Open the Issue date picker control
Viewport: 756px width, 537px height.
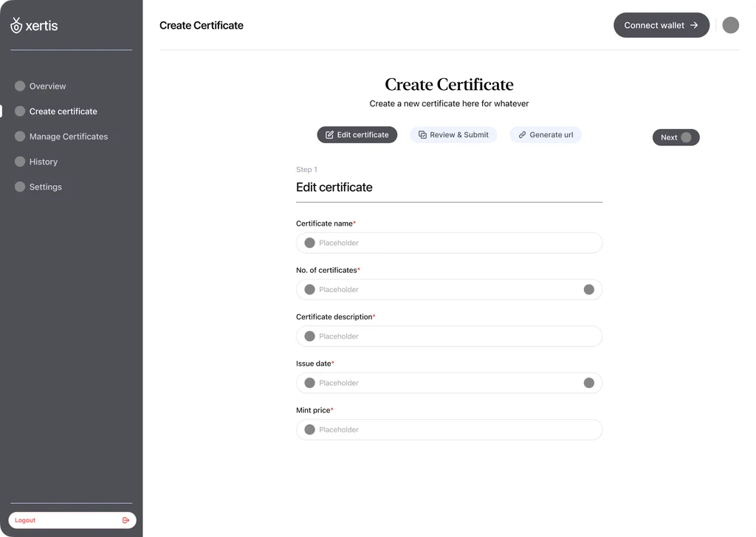[x=588, y=383]
